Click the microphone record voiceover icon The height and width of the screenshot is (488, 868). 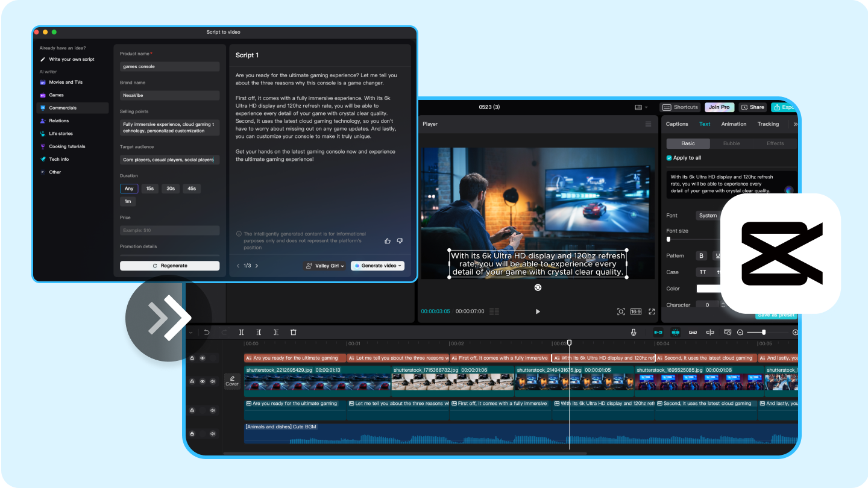tap(634, 332)
